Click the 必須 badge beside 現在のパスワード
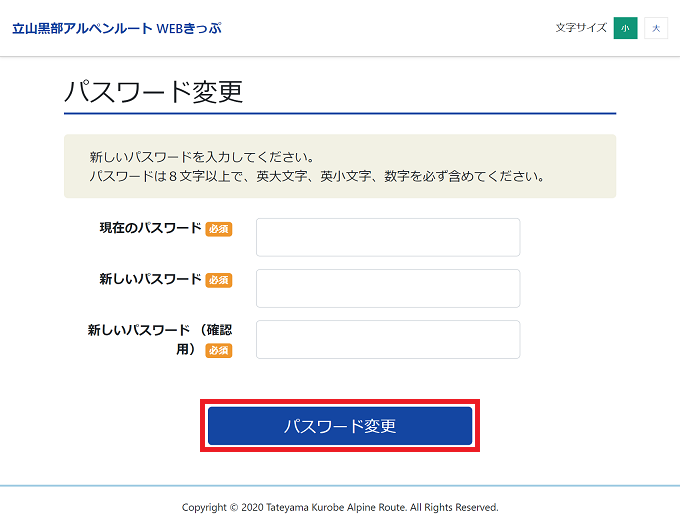The image size is (680, 527). (219, 229)
